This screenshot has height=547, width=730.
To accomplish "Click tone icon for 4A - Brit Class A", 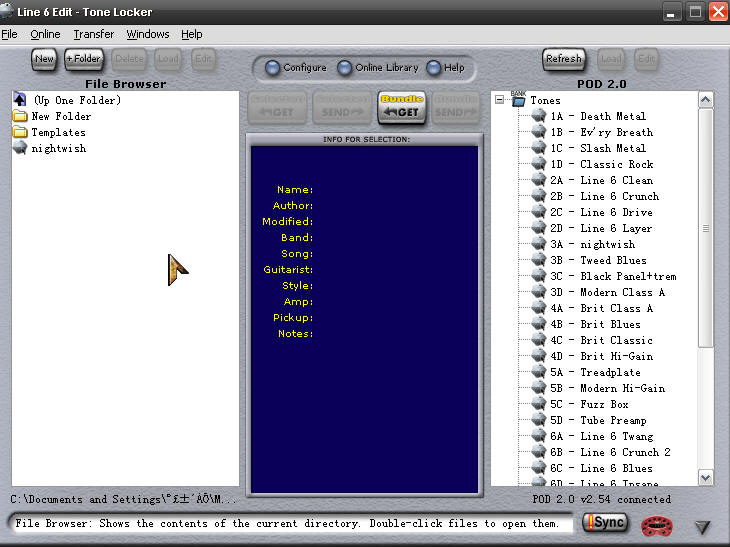I will (539, 308).
